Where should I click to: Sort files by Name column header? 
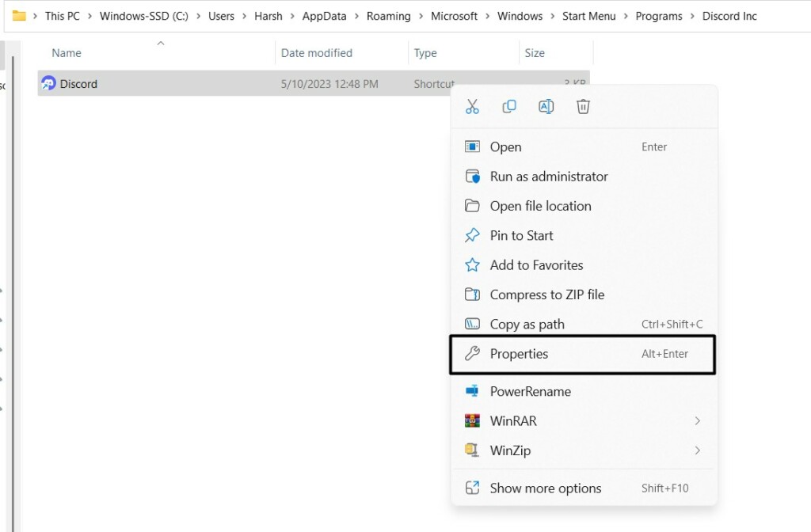(x=67, y=53)
